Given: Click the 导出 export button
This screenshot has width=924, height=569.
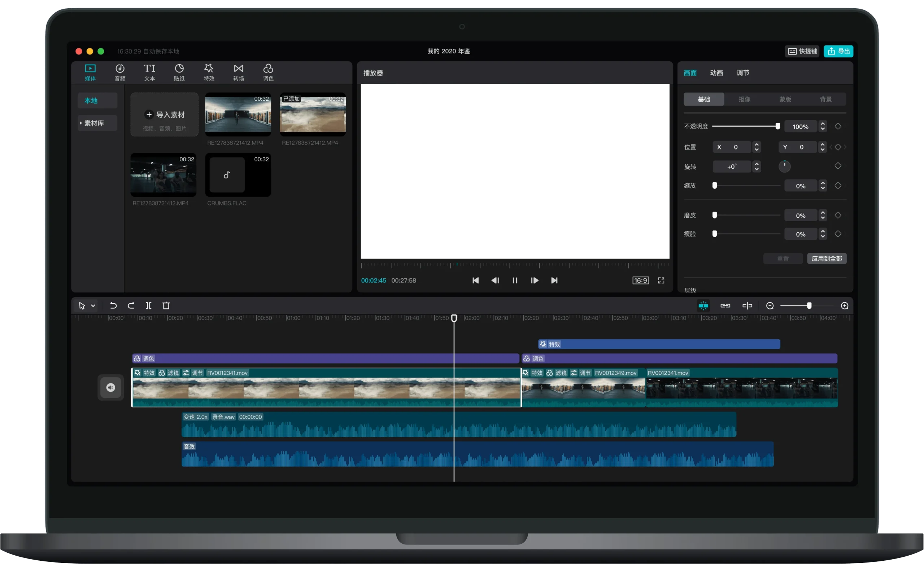Looking at the screenshot, I should 838,51.
